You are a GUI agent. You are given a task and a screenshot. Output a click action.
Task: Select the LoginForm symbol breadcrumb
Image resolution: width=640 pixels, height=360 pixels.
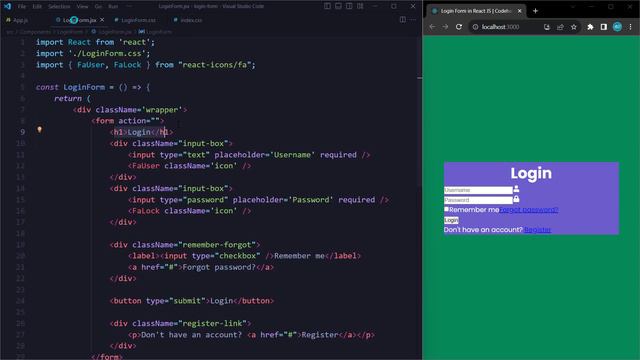coord(156,31)
